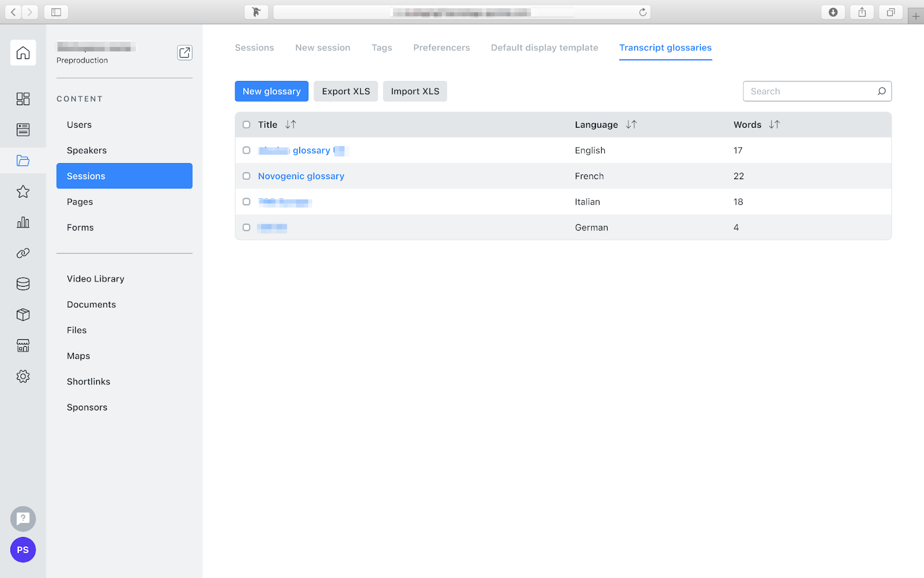Open the Italian glossary title link

(285, 202)
